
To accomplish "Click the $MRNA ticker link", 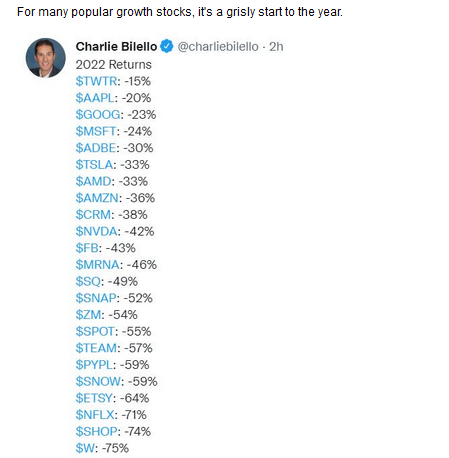I will tap(98, 265).
